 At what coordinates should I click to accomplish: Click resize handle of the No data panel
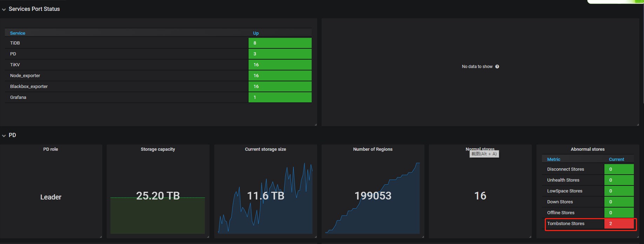tap(638, 124)
